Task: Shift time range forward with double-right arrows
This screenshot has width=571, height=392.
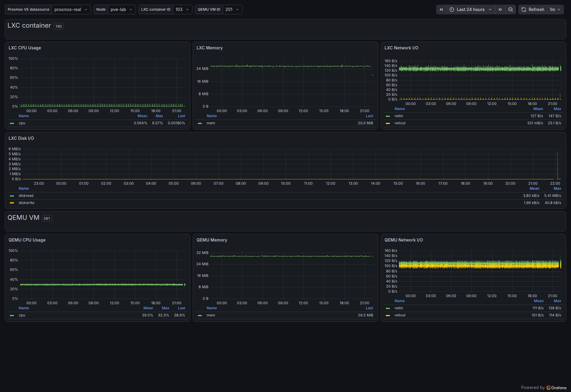Action: (500, 10)
